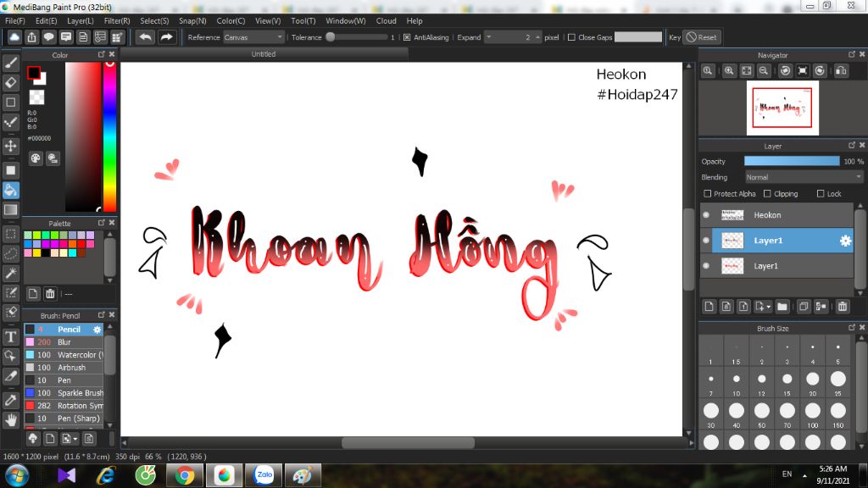Select the Airbrush brush

[64, 368]
